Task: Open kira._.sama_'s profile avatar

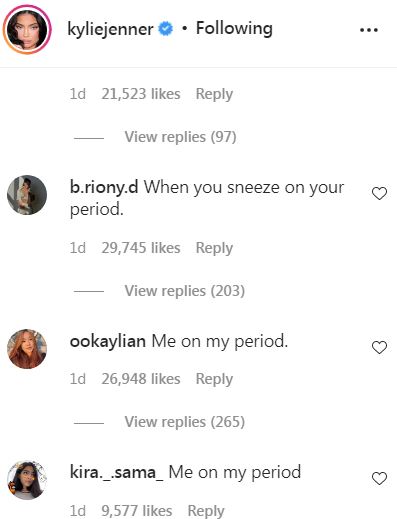Action: 27,480
